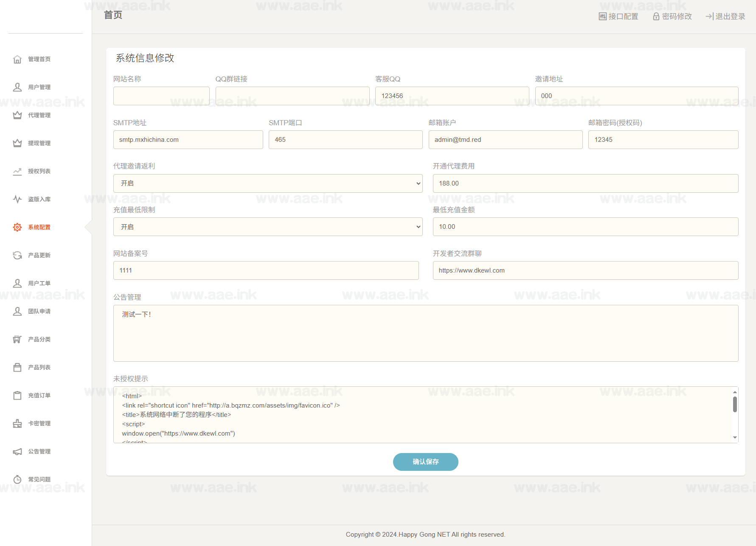Click the 客服QQ field with 123456
Screen dimensions: 756x546
click(x=452, y=96)
